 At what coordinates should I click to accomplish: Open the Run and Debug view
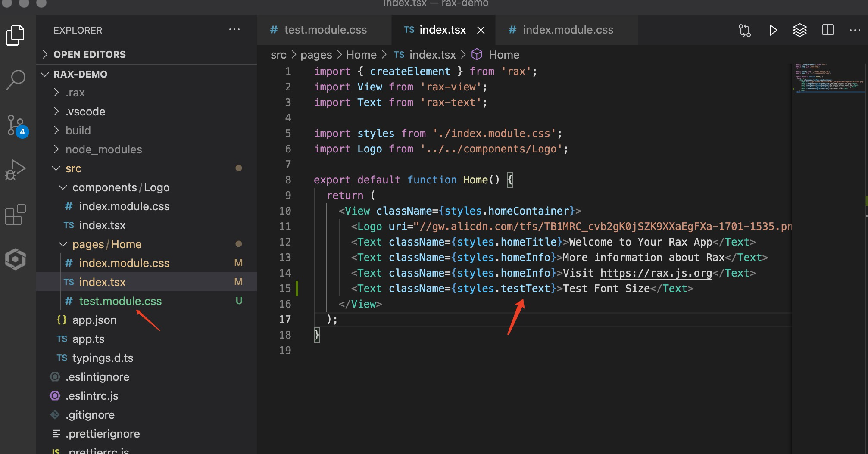point(16,170)
